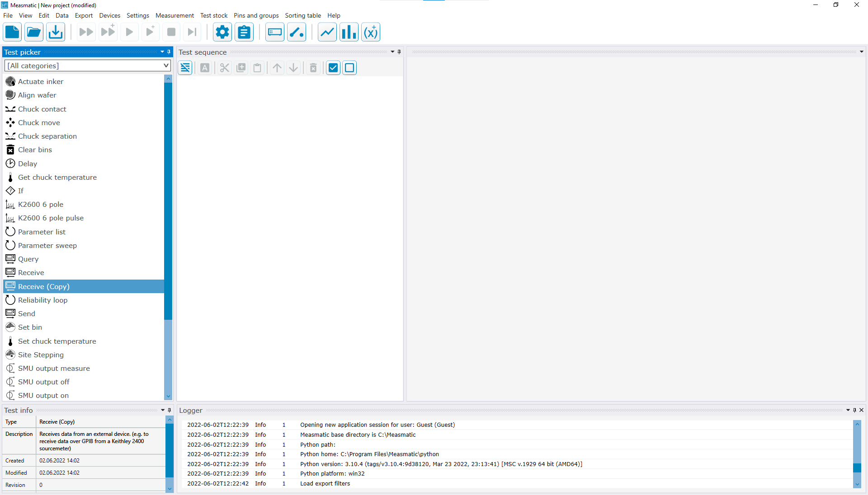The width and height of the screenshot is (868, 495).
Task: Open the right empty panel dropdown arrow
Action: click(862, 52)
